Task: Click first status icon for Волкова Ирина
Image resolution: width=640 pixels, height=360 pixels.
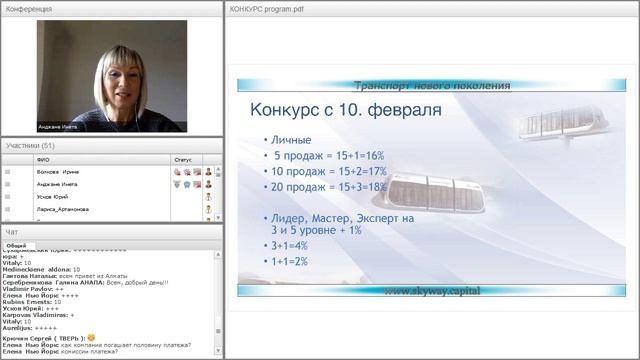Action: coord(177,172)
